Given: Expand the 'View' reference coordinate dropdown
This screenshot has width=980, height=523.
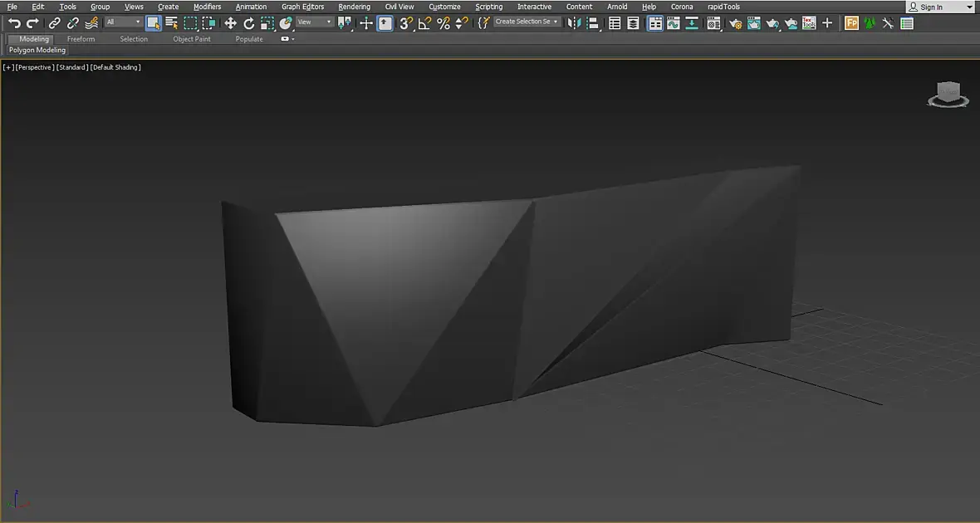Looking at the screenshot, I should (315, 22).
